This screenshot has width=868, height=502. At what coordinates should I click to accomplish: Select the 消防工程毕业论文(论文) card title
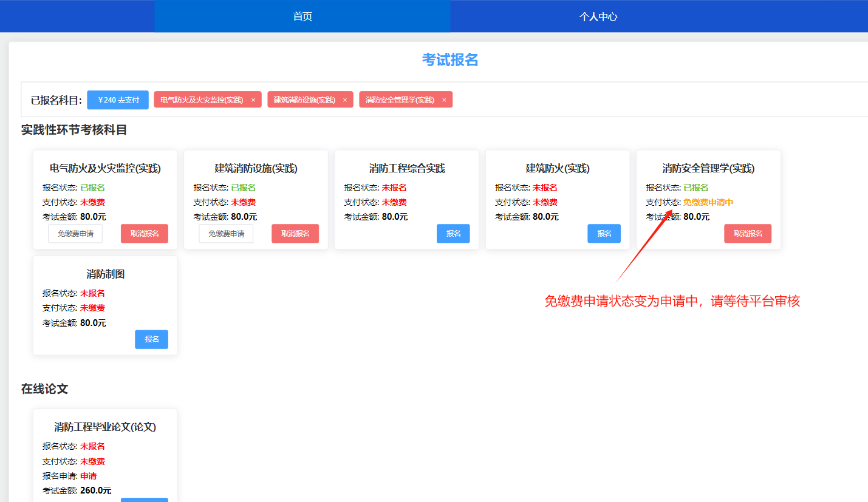point(105,427)
